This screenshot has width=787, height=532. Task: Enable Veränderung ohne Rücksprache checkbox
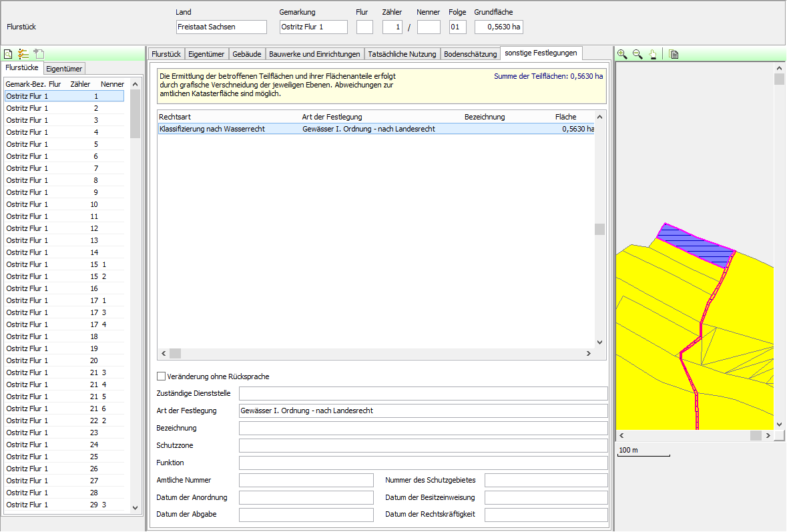161,376
